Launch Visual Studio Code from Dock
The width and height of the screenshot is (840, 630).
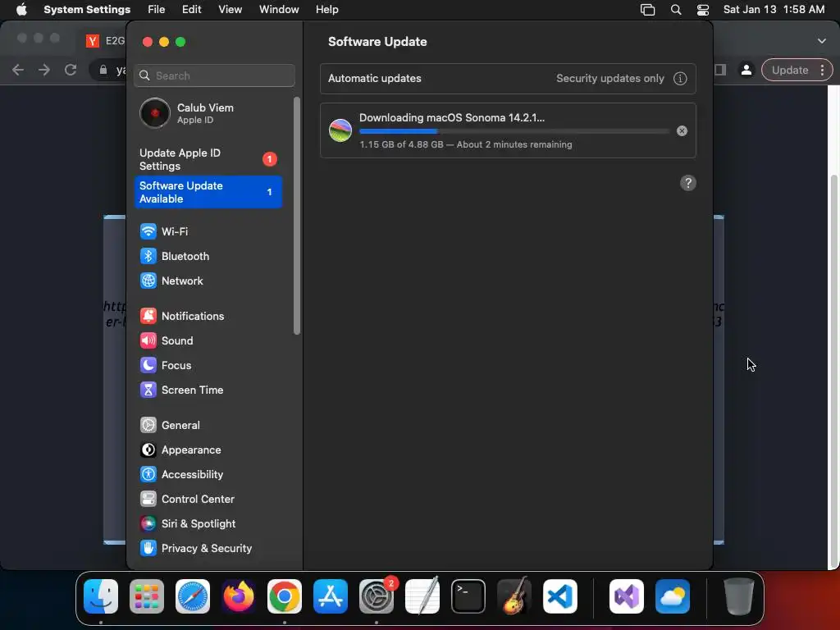(x=560, y=596)
